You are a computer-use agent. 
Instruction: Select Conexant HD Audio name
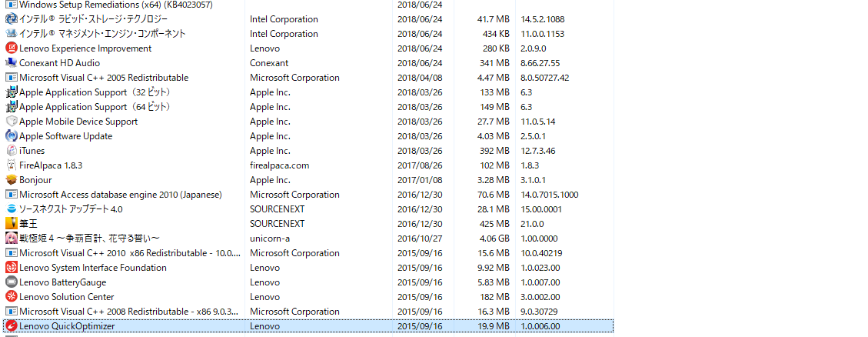[x=60, y=62]
